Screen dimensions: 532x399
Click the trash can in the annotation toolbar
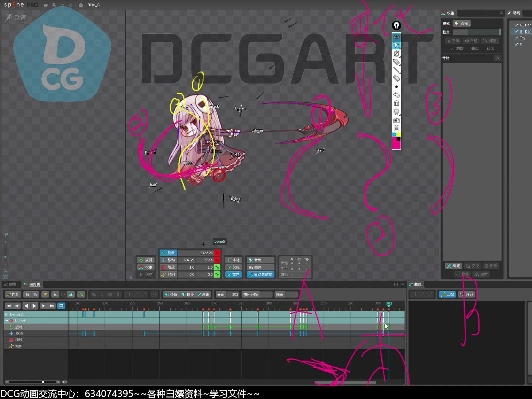(396, 103)
